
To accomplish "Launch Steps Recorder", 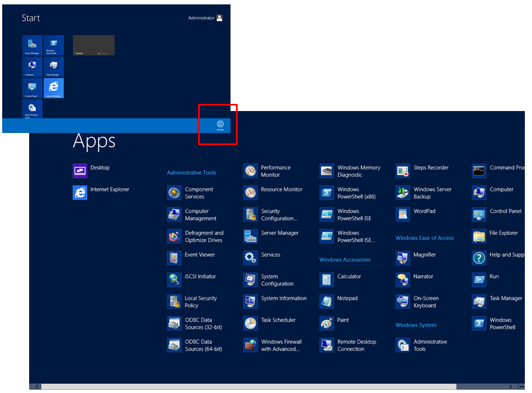I will (x=423, y=171).
